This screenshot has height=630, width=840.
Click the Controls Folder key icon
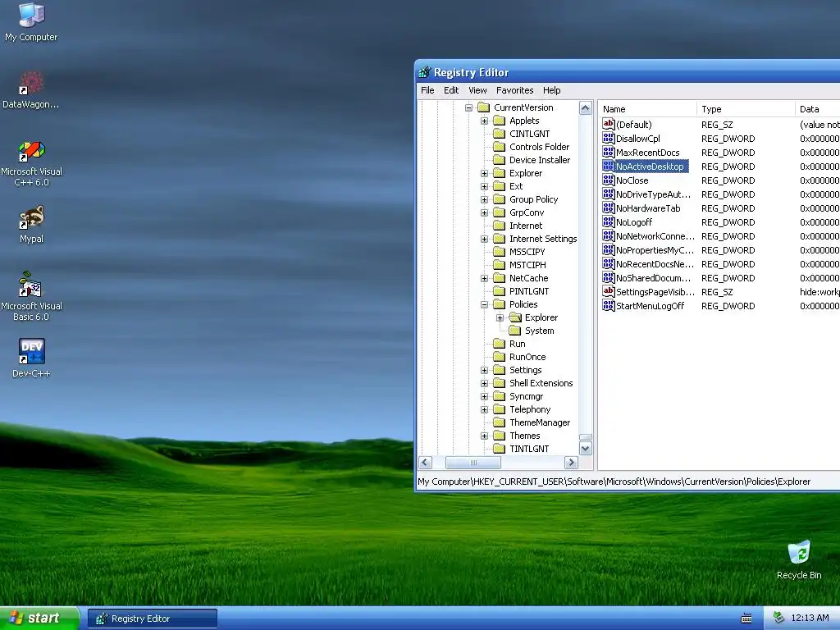pos(500,147)
